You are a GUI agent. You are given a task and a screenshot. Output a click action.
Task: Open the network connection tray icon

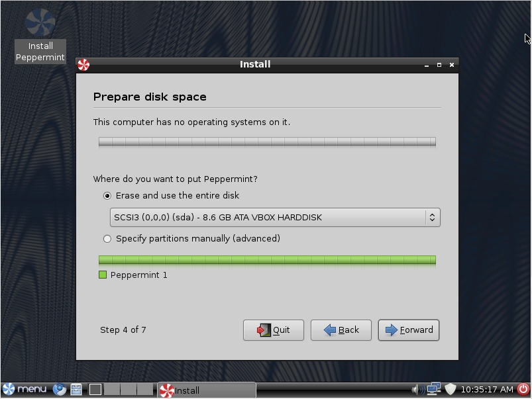tap(433, 389)
